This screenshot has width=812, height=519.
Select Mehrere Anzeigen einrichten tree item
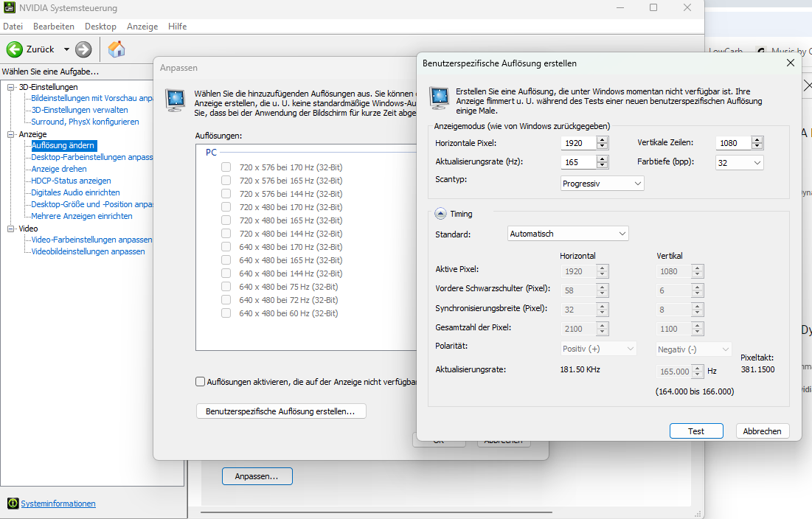coord(81,216)
